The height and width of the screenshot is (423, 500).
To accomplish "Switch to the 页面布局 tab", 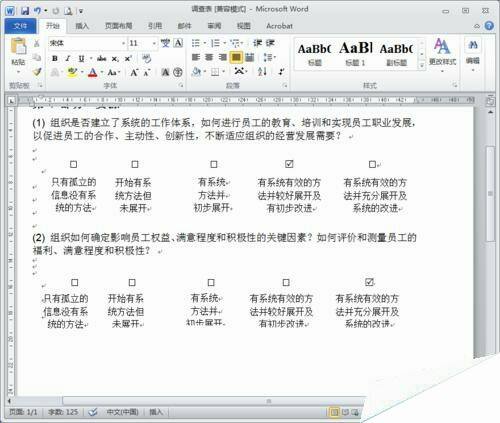I will point(118,26).
